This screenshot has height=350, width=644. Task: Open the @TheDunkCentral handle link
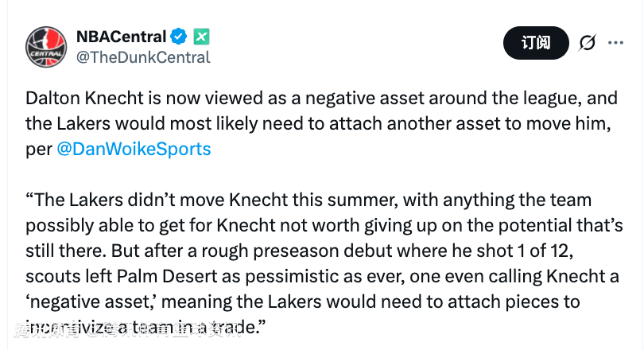[x=143, y=57]
